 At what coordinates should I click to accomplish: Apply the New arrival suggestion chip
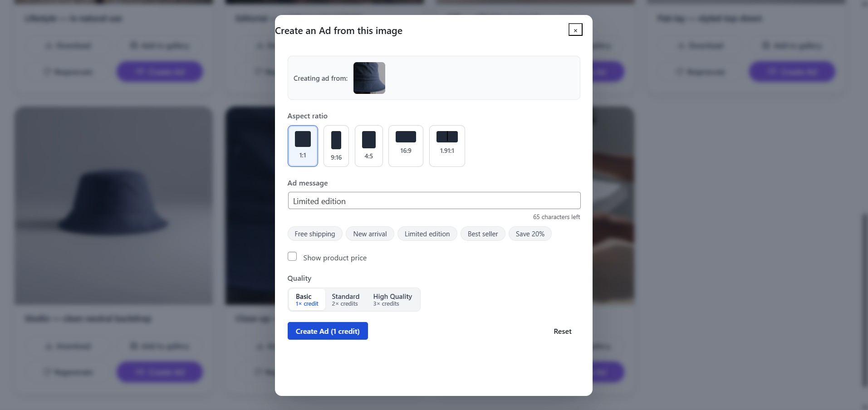click(x=370, y=234)
